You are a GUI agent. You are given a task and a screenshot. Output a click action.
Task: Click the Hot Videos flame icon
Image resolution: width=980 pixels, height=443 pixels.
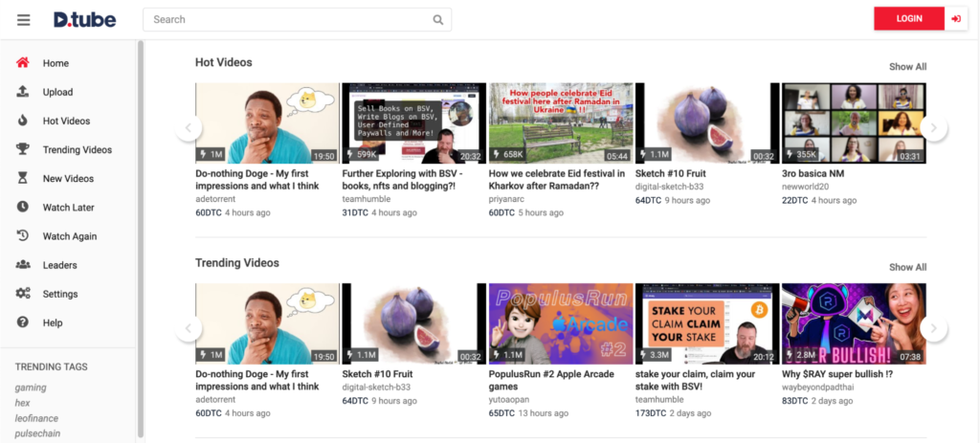pyautogui.click(x=23, y=122)
